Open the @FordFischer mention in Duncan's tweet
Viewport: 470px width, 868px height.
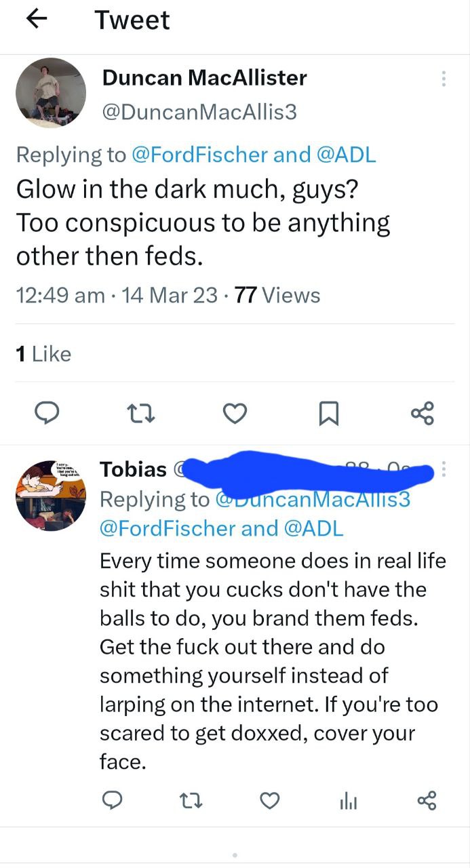(x=199, y=155)
